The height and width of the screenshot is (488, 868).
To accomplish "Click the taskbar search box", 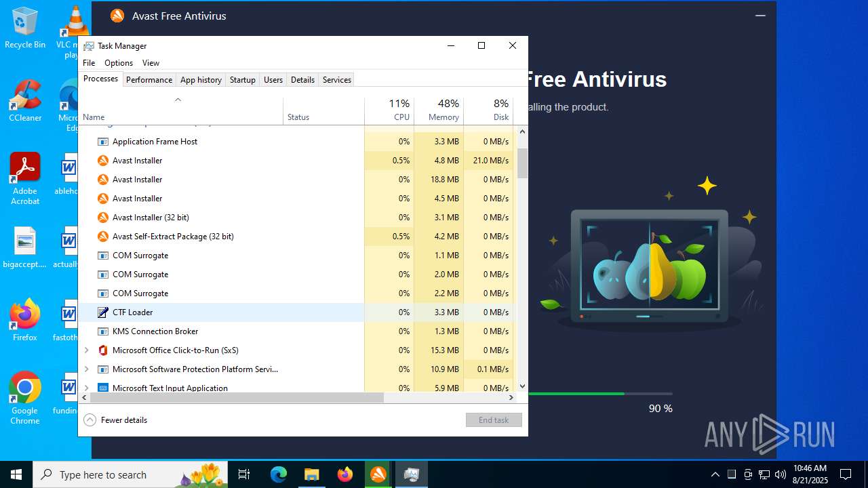I will pos(130,474).
